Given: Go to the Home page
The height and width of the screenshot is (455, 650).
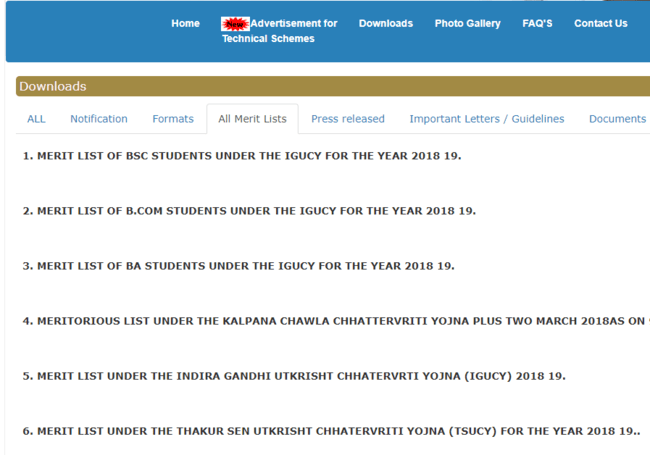Looking at the screenshot, I should (x=185, y=24).
